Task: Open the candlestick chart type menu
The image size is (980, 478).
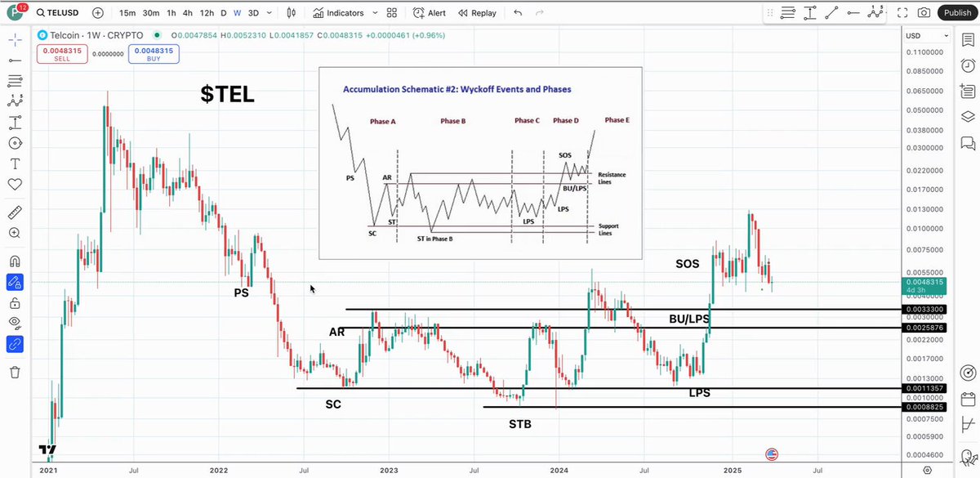Action: tap(292, 13)
